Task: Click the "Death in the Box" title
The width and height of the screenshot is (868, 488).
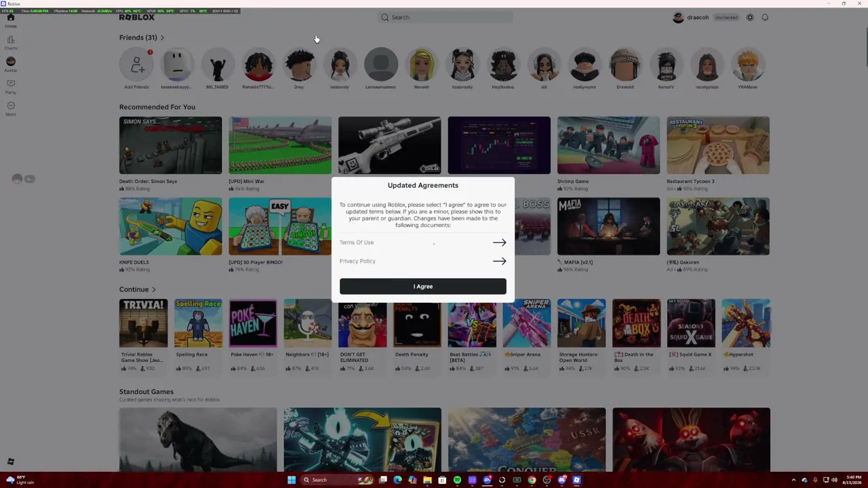Action: point(634,357)
